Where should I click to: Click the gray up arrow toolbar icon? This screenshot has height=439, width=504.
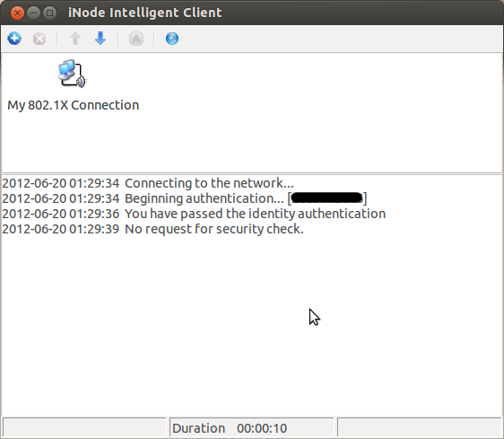point(75,39)
